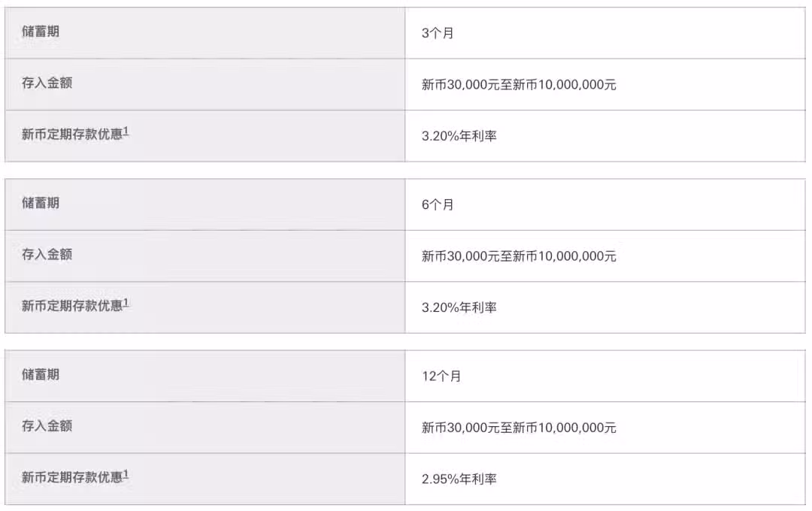The image size is (812, 511).
Task: Click the 新币定期存款优惠 label in the 12-month table
Action: (72, 477)
